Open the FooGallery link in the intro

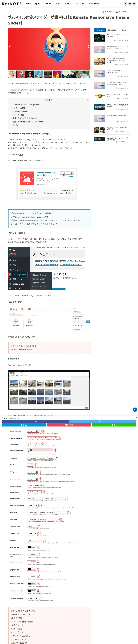tap(13, 90)
